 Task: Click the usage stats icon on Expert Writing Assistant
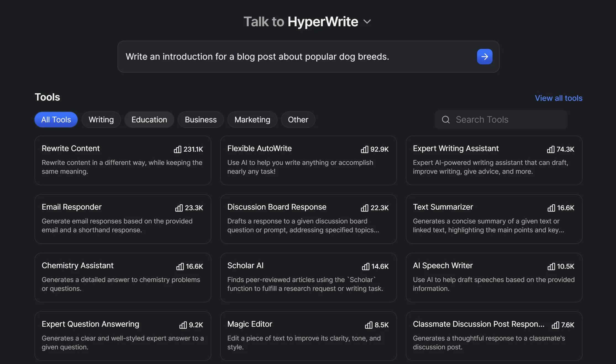[x=550, y=149]
